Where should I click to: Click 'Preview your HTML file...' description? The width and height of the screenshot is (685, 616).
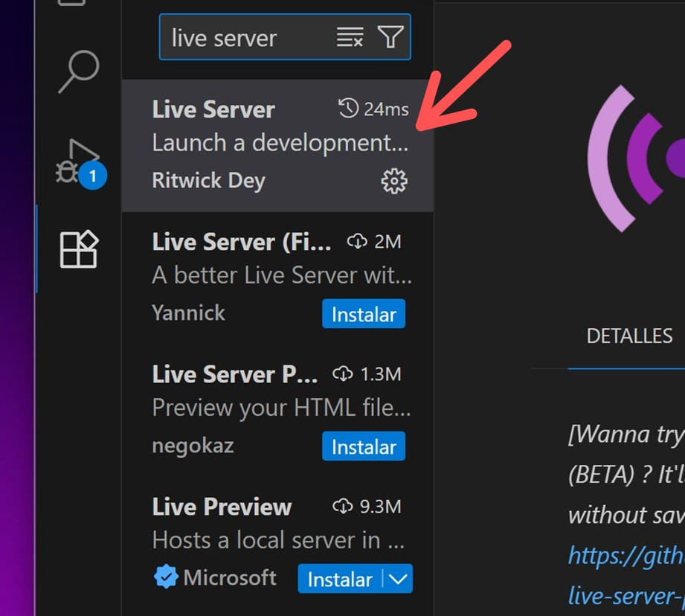pos(281,408)
